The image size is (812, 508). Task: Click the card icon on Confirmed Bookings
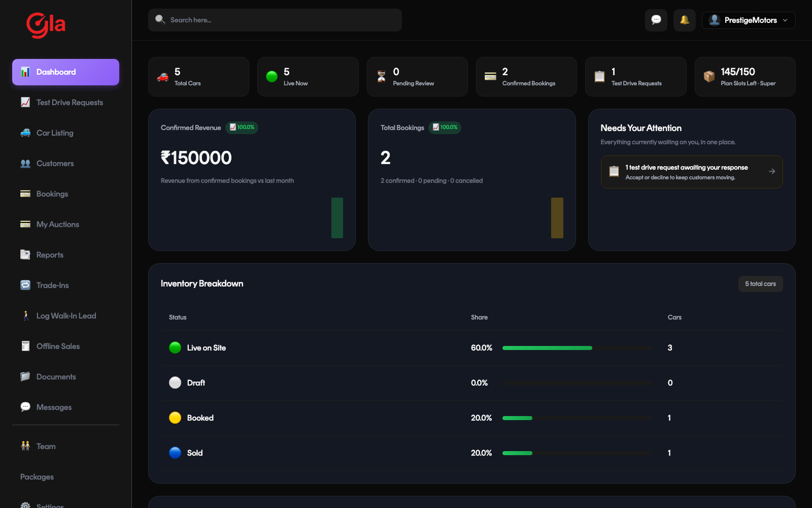tap(490, 77)
